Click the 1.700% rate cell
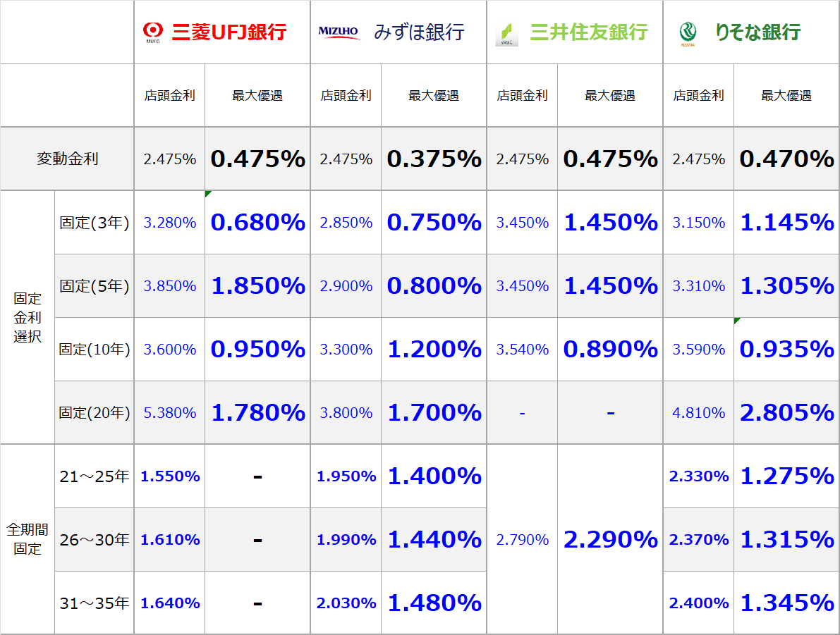Viewport: 840px width, 635px height. point(434,412)
